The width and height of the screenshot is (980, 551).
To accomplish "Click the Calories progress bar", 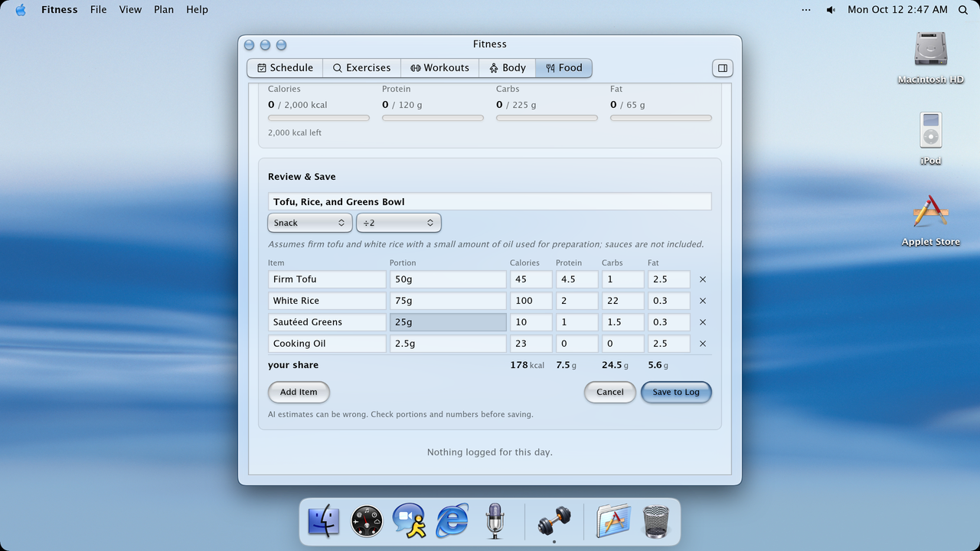I will (318, 118).
